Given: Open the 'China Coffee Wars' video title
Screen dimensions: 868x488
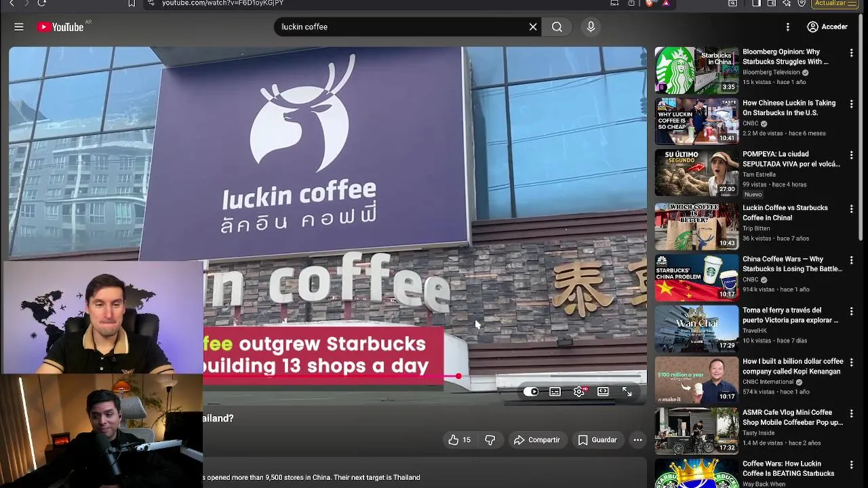Looking at the screenshot, I should (792, 264).
